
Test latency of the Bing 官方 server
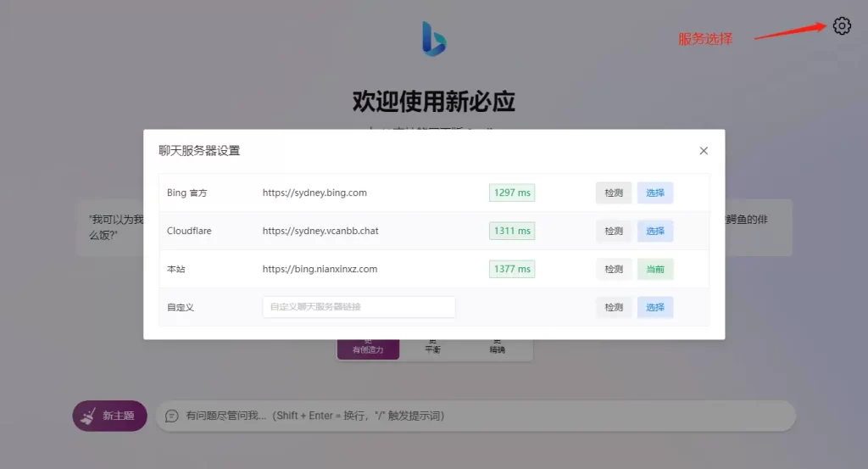tap(614, 193)
